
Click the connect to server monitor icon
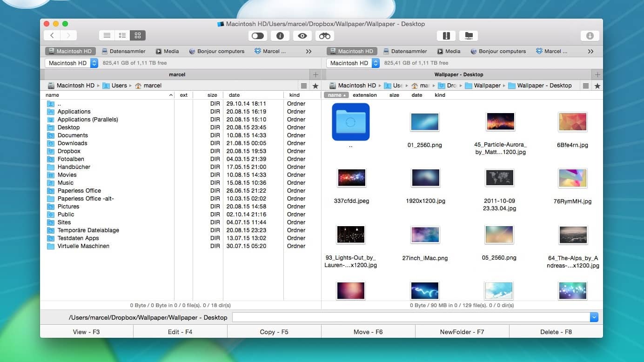tap(469, 36)
